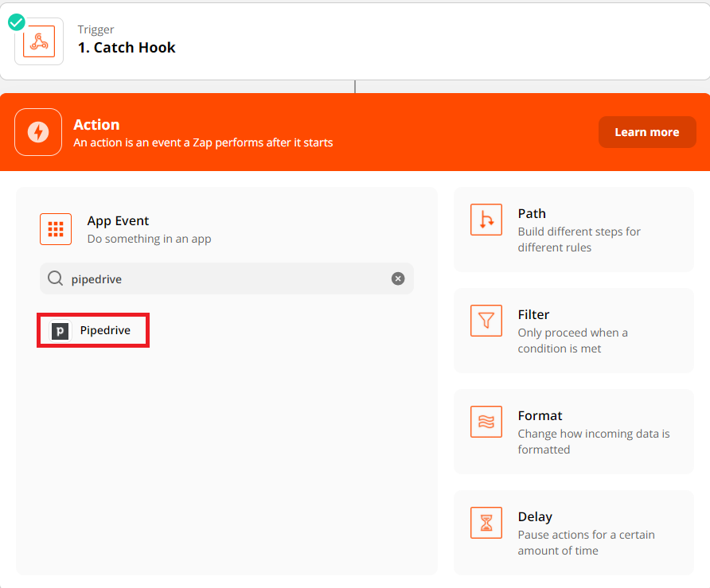Image resolution: width=710 pixels, height=588 pixels.
Task: Open the Learn more button
Action: point(647,132)
